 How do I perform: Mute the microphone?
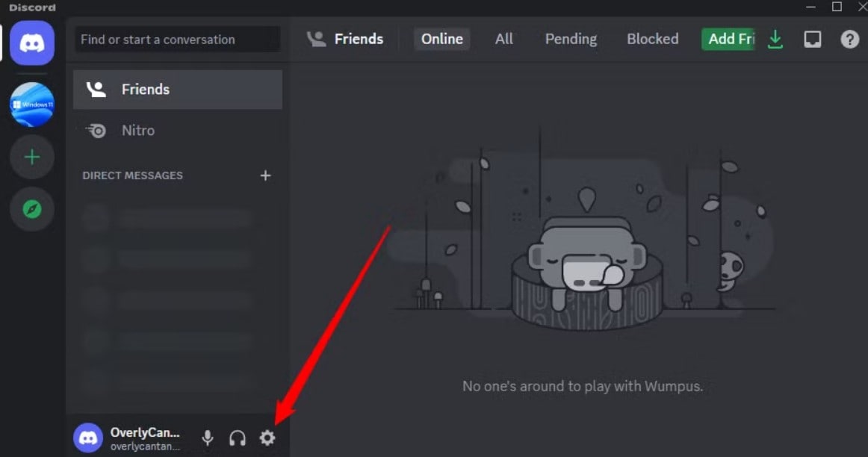pyautogui.click(x=208, y=438)
